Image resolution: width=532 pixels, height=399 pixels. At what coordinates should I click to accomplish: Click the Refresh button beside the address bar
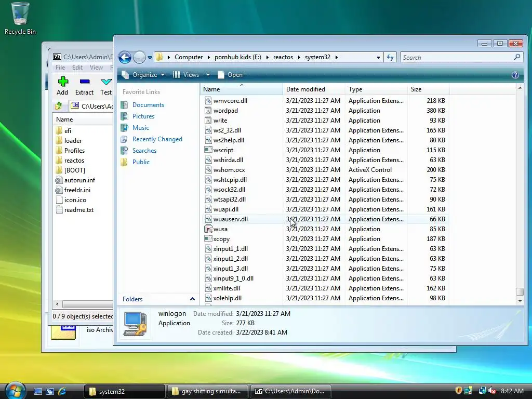point(391,57)
